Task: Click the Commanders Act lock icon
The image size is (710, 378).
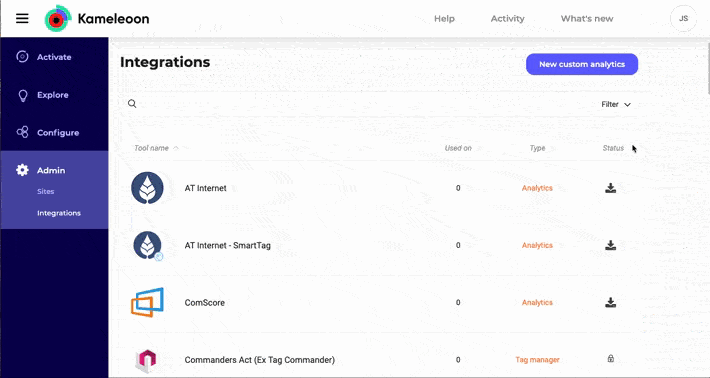Action: [x=610, y=359]
